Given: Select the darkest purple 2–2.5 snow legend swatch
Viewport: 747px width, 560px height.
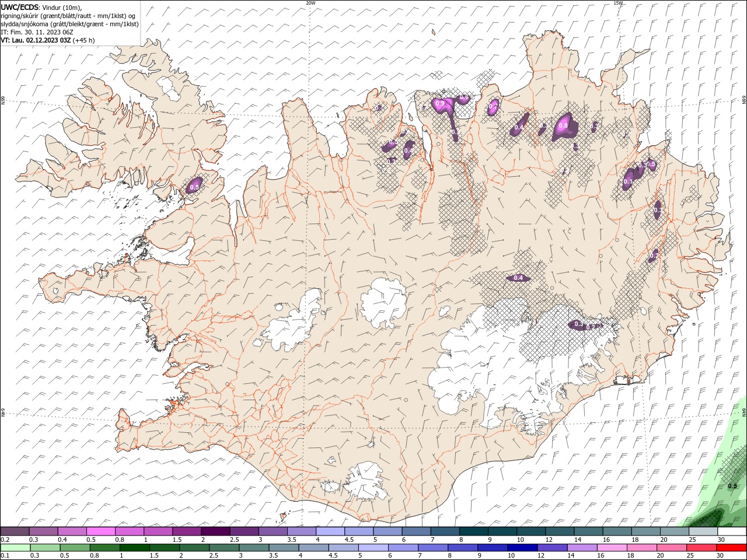Looking at the screenshot, I should click(x=215, y=531).
